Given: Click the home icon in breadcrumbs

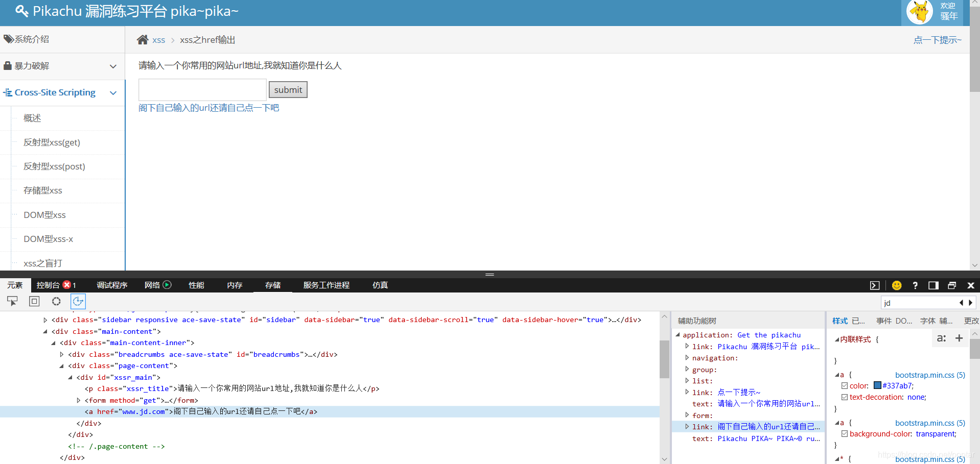Looking at the screenshot, I should [143, 40].
